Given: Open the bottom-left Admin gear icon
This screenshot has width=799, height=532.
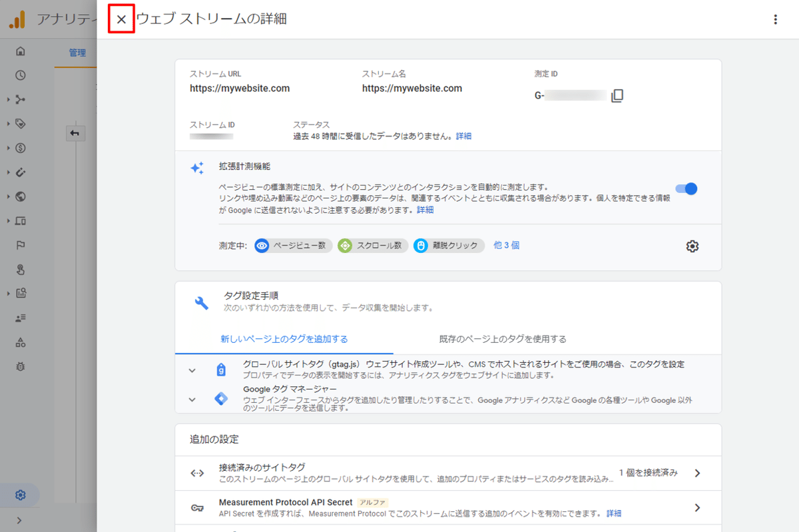Looking at the screenshot, I should [x=21, y=495].
